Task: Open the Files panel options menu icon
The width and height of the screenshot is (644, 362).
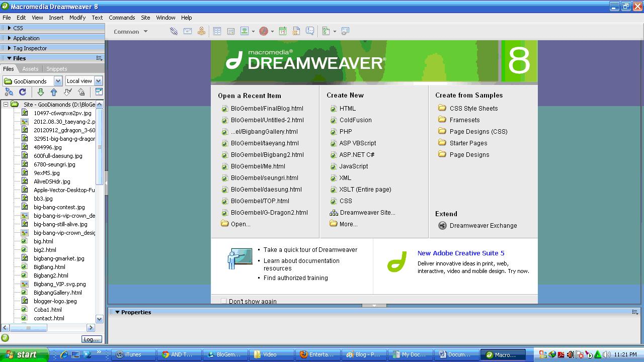Action: 99,58
